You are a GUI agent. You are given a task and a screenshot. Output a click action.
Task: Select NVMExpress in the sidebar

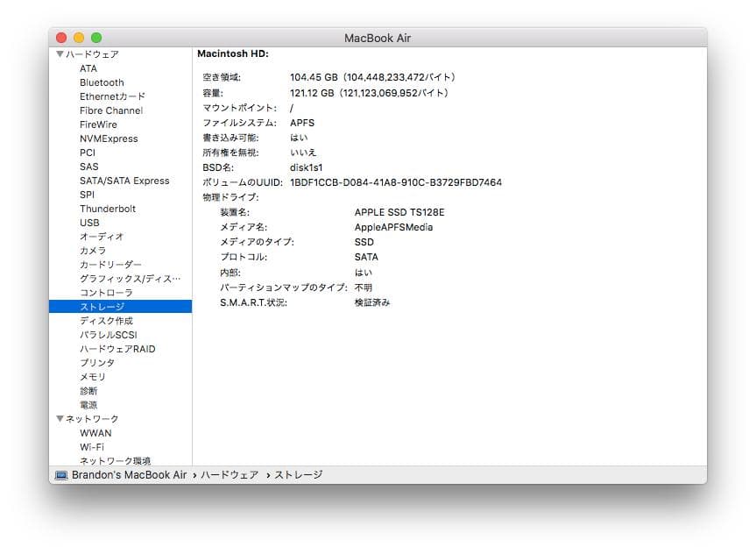(x=109, y=138)
